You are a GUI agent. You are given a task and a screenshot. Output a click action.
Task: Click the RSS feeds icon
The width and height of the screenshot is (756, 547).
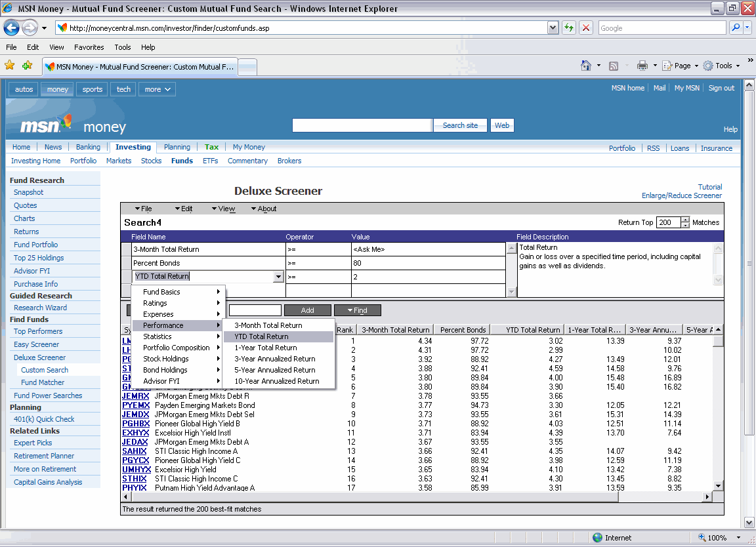click(x=614, y=66)
